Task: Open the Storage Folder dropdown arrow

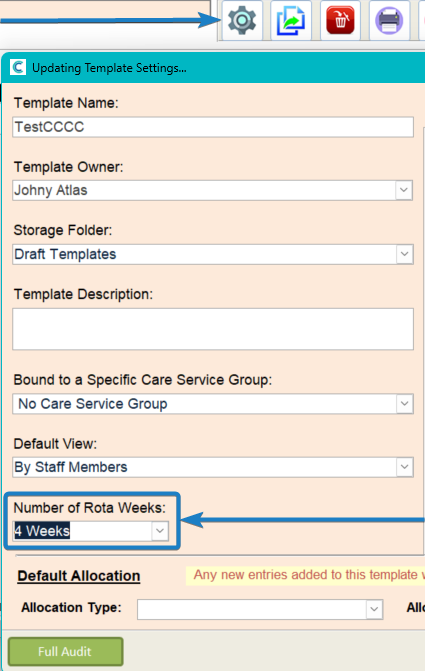Action: pos(404,254)
